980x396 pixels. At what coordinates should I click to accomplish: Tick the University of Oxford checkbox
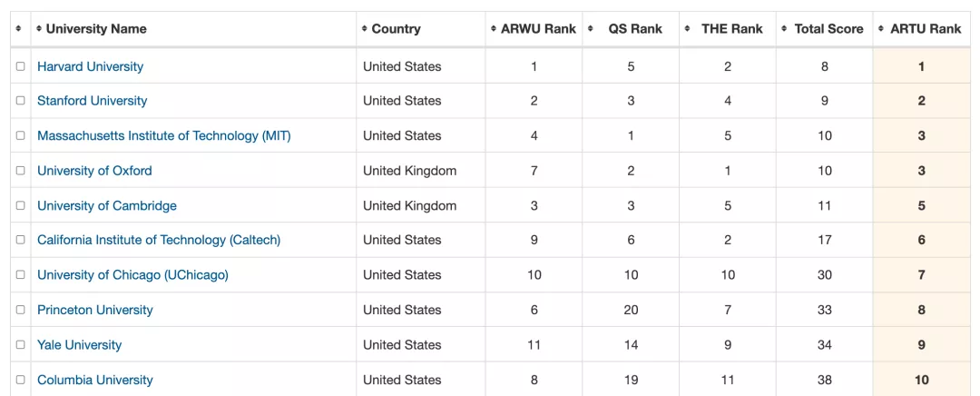[x=20, y=171]
